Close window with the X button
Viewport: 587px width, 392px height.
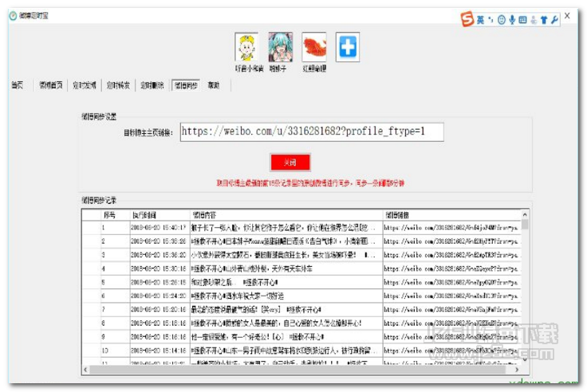coord(568,16)
